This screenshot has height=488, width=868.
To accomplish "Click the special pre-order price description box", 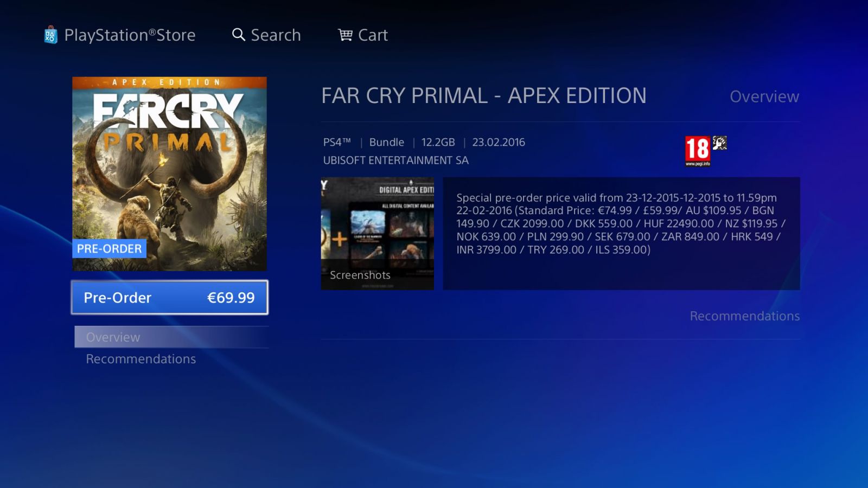I will 621,233.
